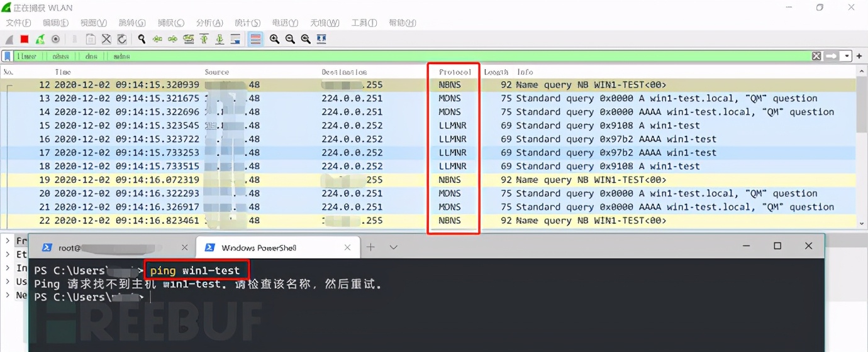Open capture options gear icon

[x=55, y=39]
